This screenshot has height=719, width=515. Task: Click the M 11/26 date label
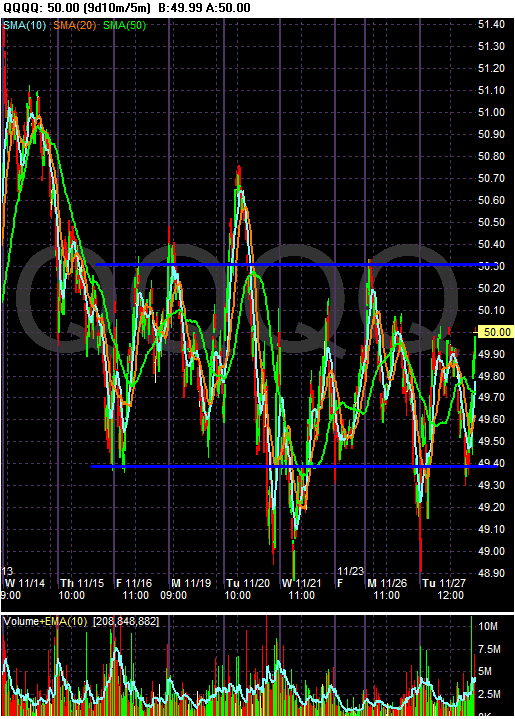(387, 583)
